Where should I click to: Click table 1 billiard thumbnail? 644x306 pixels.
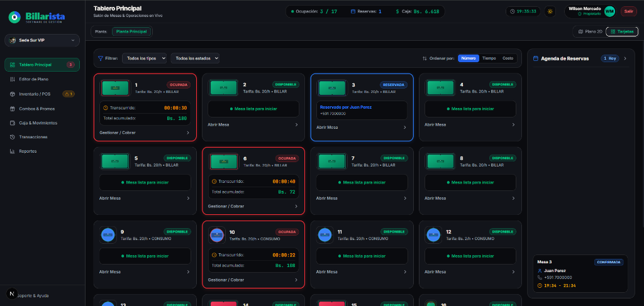(x=115, y=88)
